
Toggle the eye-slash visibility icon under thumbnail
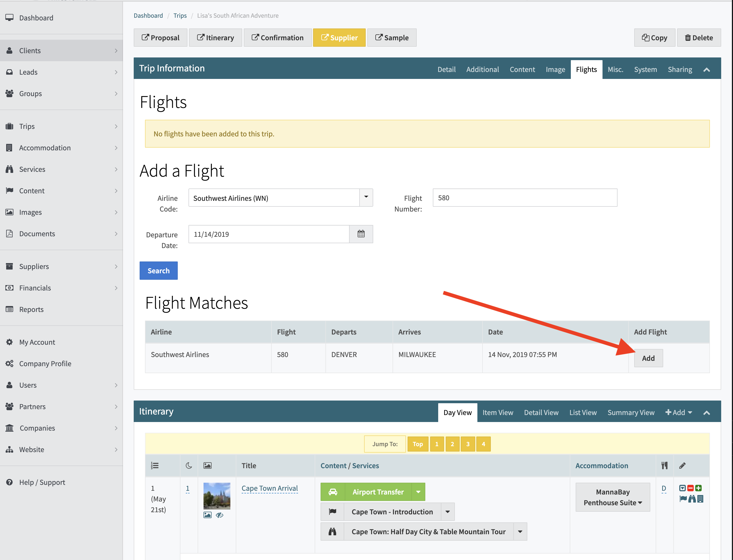[x=219, y=515]
